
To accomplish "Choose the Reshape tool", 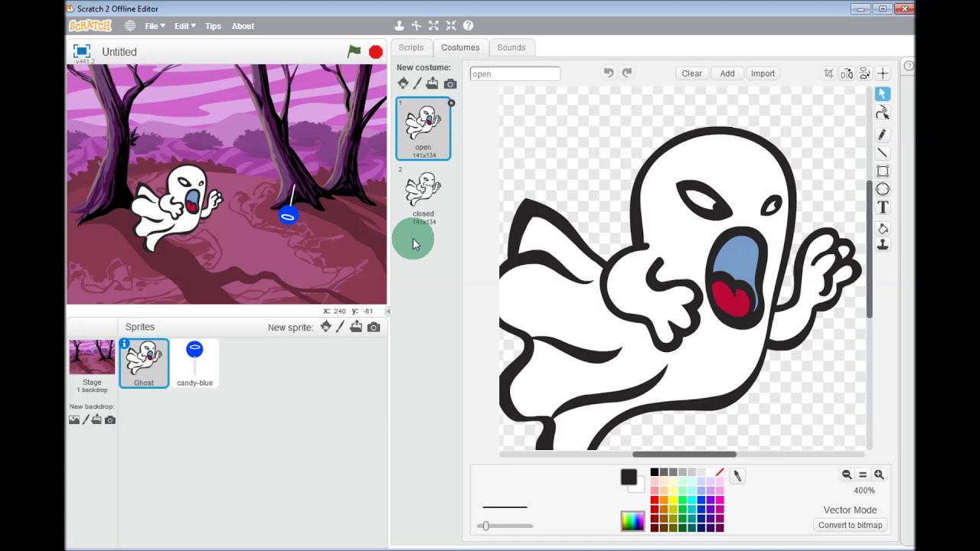I will click(882, 113).
